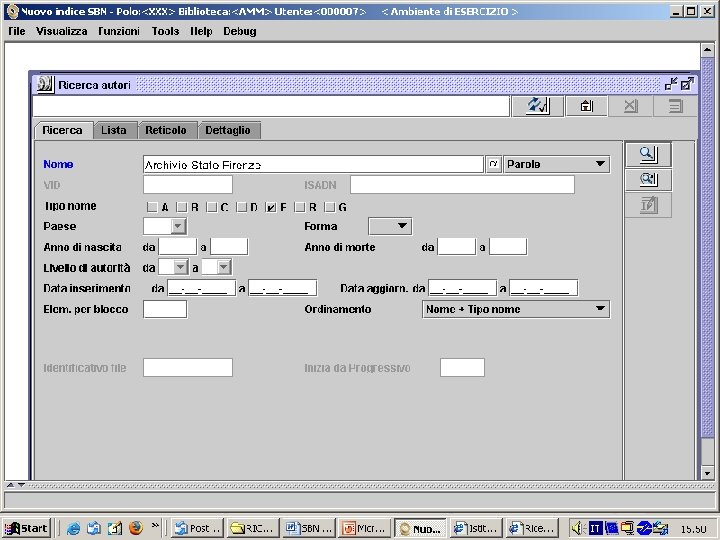Open the Funzioni menu
The image size is (720, 540).
(119, 31)
